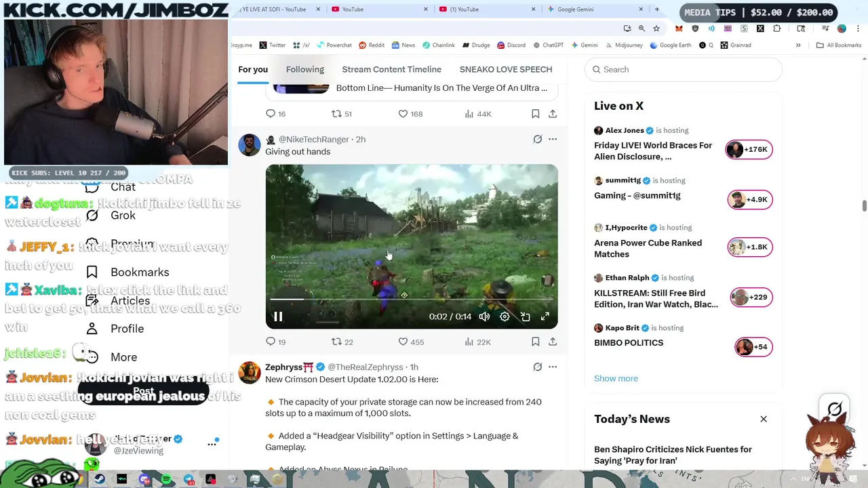868x488 pixels.
Task: Open the Google Earth bookmark
Action: click(x=671, y=45)
